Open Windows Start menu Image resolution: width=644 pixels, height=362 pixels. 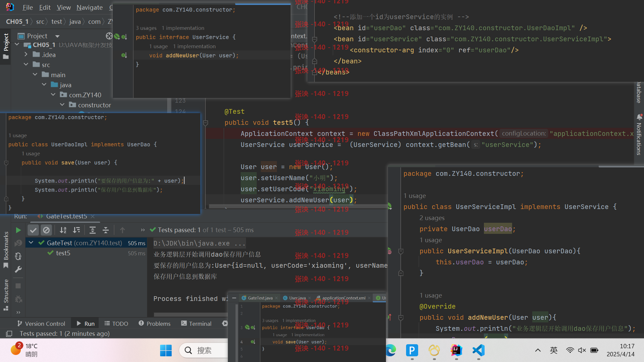(x=166, y=350)
